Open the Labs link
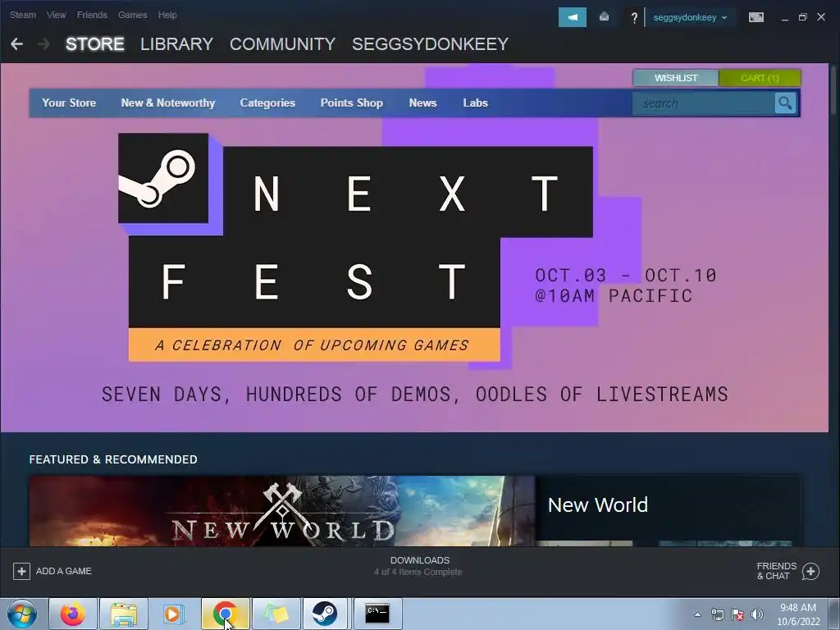This screenshot has height=630, width=840. click(475, 103)
